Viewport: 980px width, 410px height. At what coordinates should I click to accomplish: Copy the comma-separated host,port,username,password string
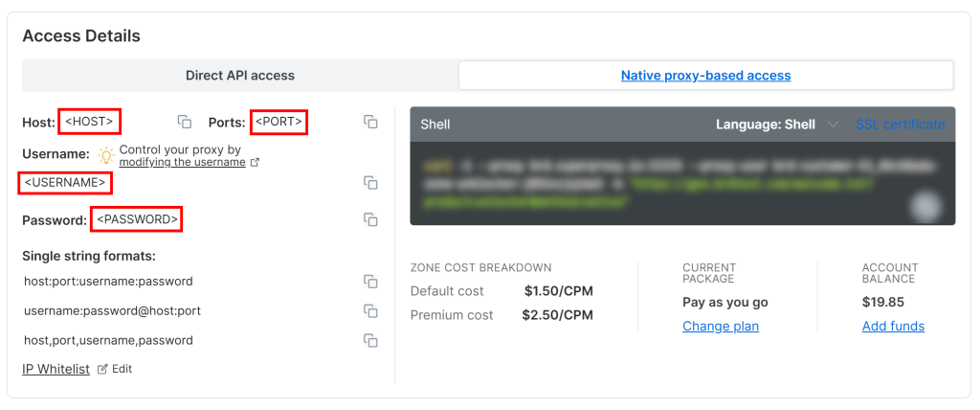coord(370,340)
